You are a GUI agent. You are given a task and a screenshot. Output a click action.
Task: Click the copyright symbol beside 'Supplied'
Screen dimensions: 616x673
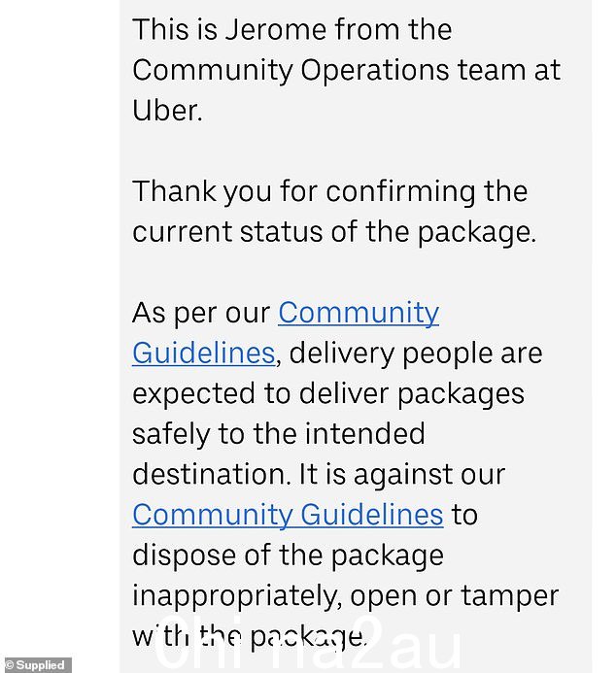[9, 665]
